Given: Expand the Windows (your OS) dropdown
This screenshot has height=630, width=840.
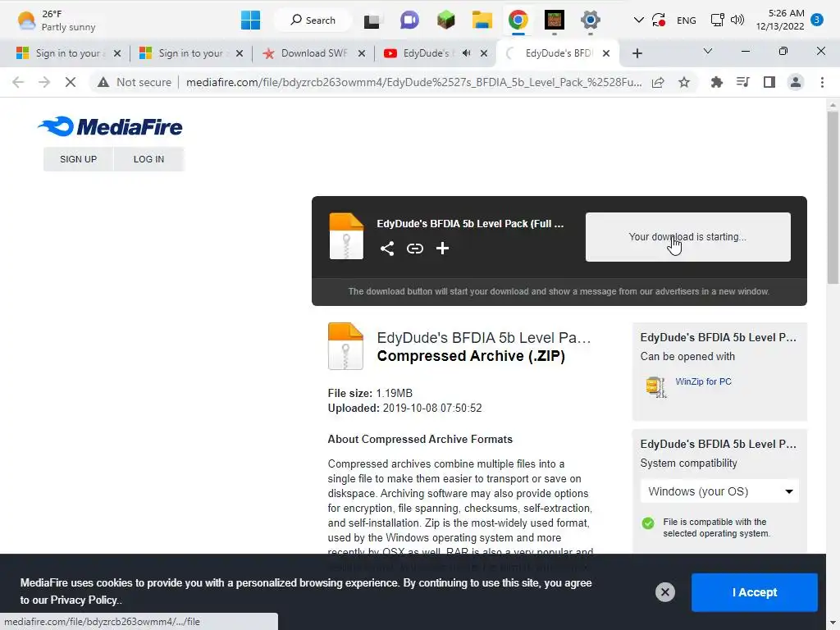Looking at the screenshot, I should [719, 491].
